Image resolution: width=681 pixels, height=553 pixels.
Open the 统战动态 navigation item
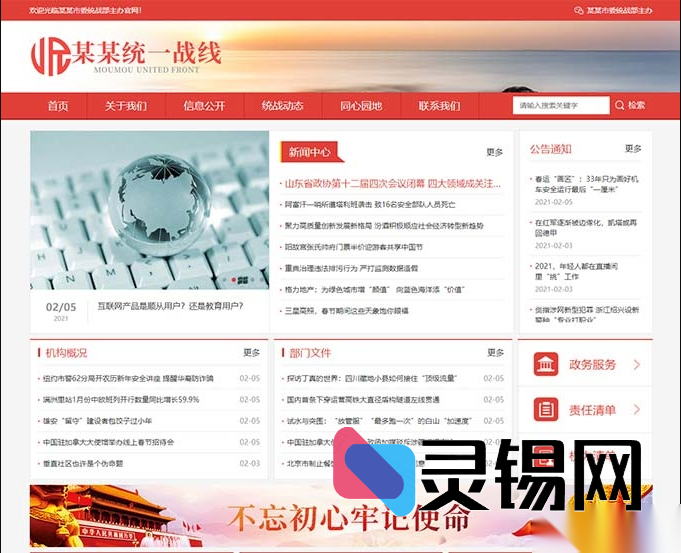tap(282, 106)
